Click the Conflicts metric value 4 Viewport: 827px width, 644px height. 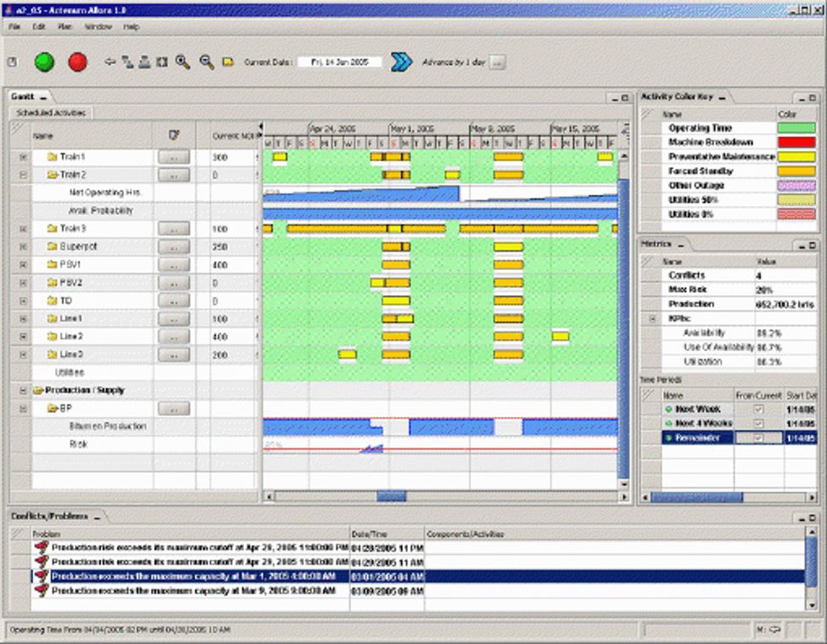point(759,275)
